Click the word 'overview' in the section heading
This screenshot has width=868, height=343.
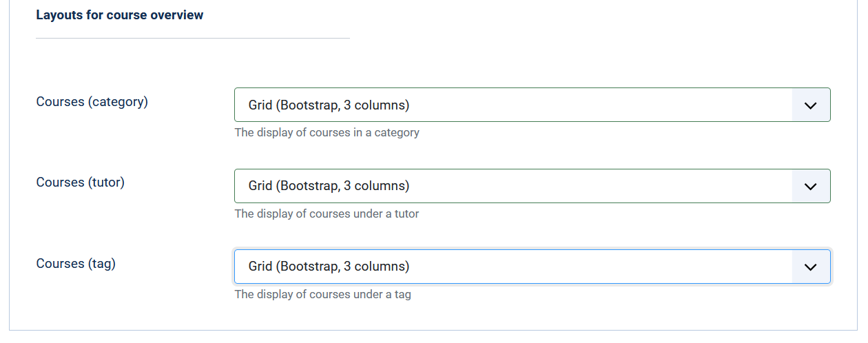[178, 15]
